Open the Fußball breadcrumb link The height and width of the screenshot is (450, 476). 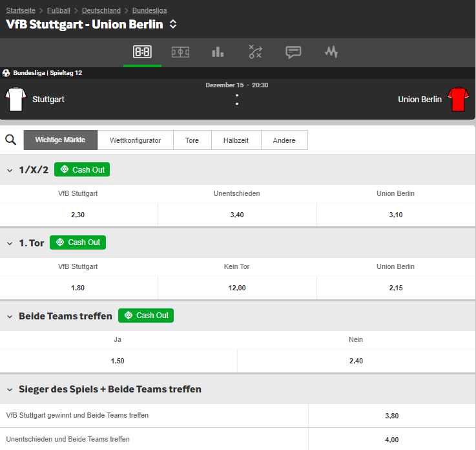59,10
